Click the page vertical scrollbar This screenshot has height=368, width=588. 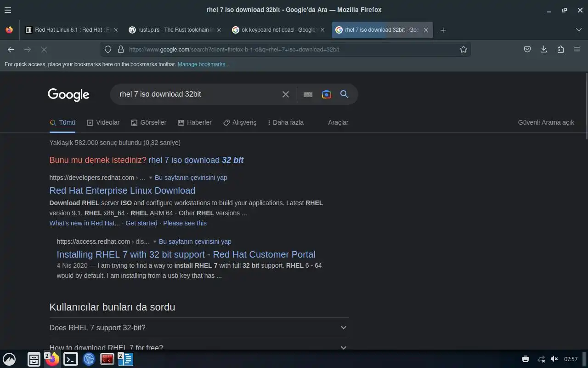click(x=586, y=106)
